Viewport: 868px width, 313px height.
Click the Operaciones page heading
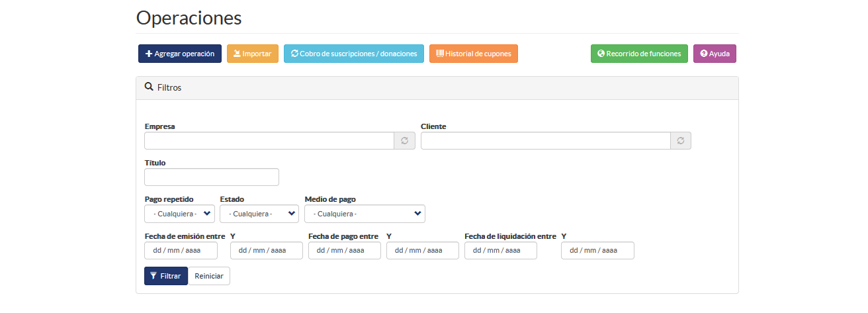(189, 17)
